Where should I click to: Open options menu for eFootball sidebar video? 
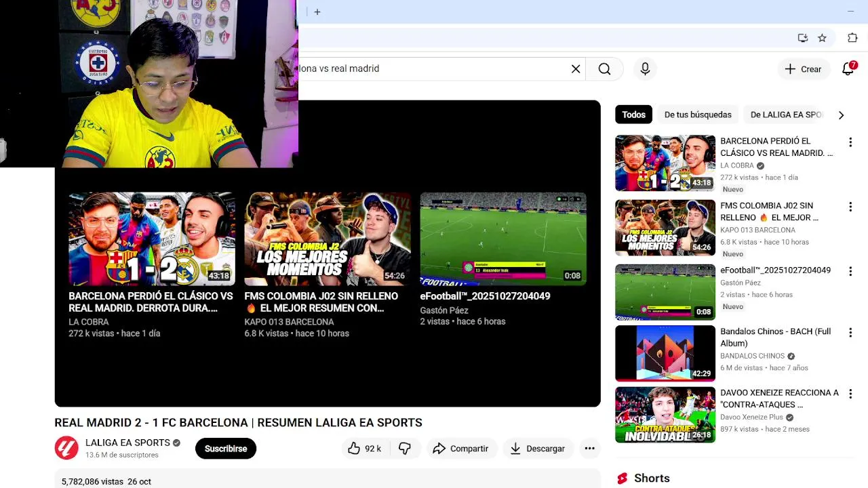[850, 271]
